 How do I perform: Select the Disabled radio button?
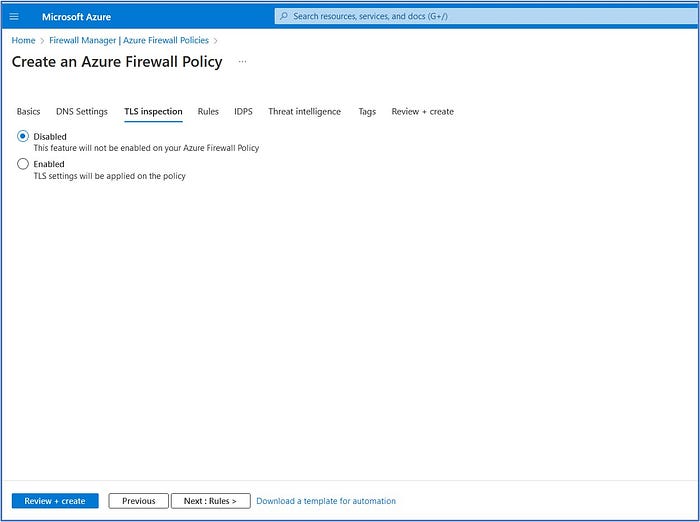click(23, 136)
